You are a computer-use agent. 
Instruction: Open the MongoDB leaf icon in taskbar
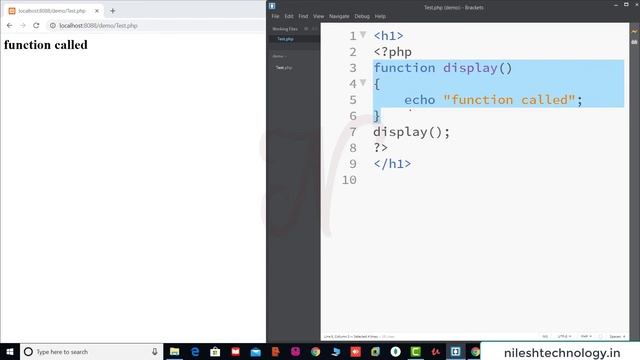pyautogui.click(x=396, y=352)
